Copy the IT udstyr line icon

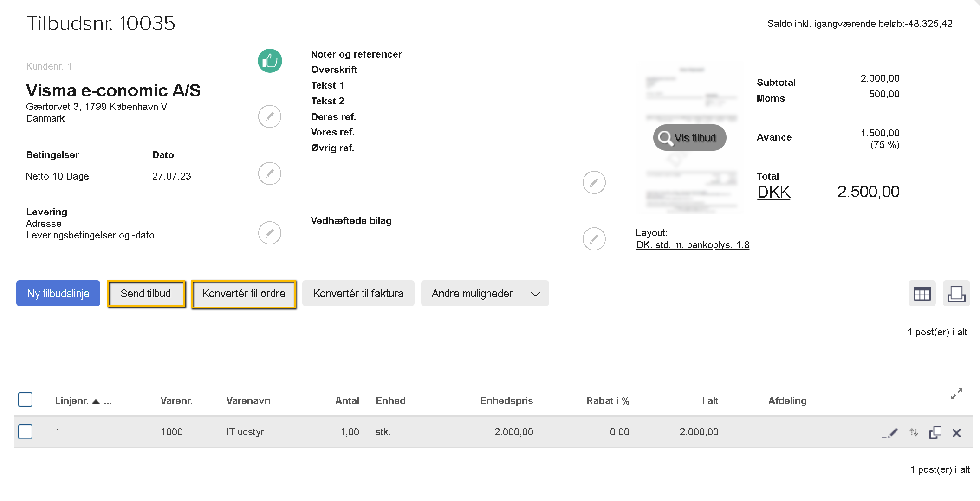(x=935, y=433)
